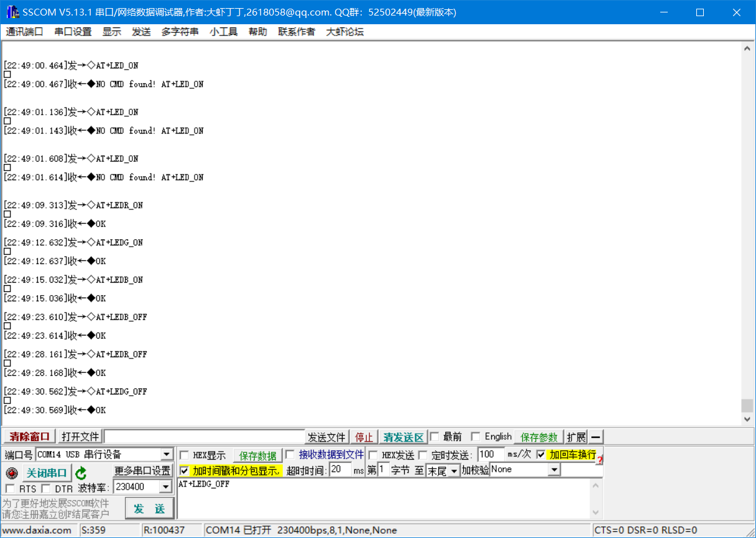Refresh the serial port list with green refresh icon

pos(80,473)
